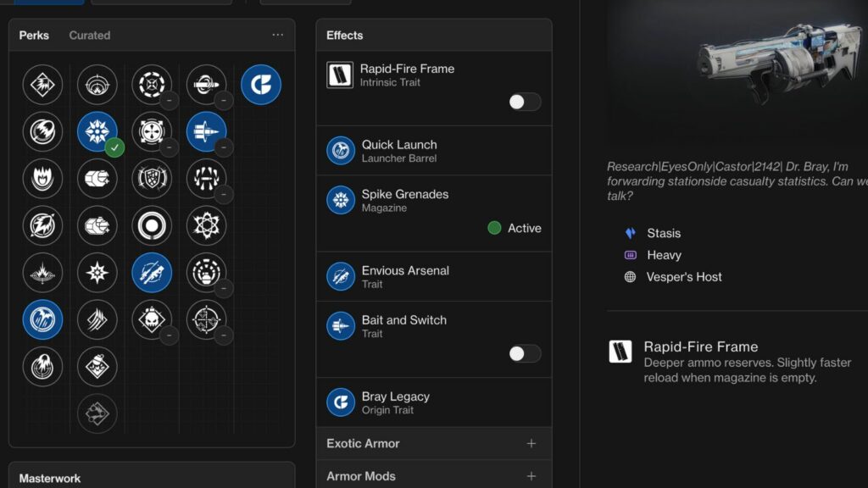
Task: Click the "Stasis" label
Action: pyautogui.click(x=664, y=233)
